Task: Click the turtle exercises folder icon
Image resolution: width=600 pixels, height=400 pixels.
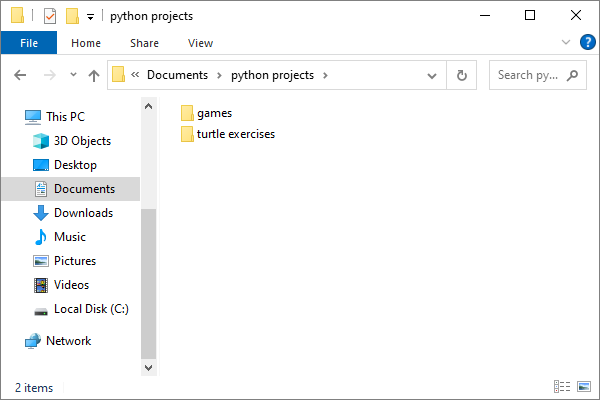Action: click(x=187, y=134)
